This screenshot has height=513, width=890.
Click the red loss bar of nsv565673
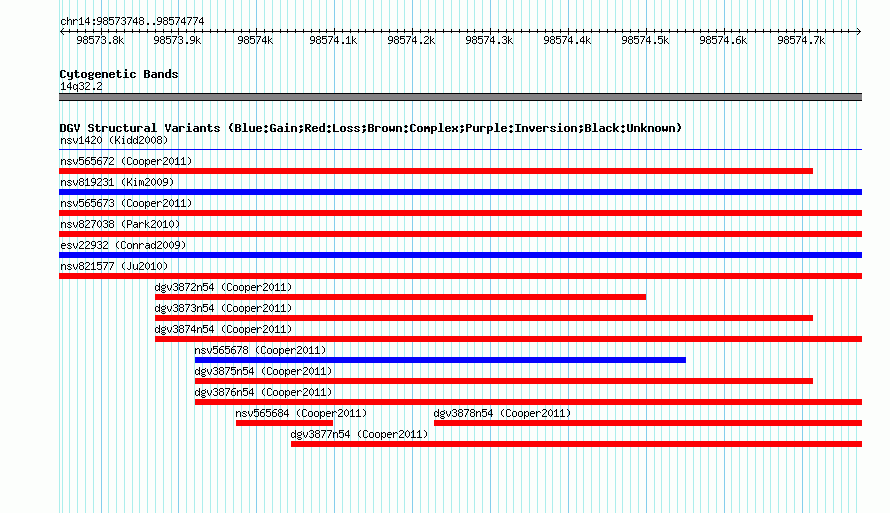[460, 213]
